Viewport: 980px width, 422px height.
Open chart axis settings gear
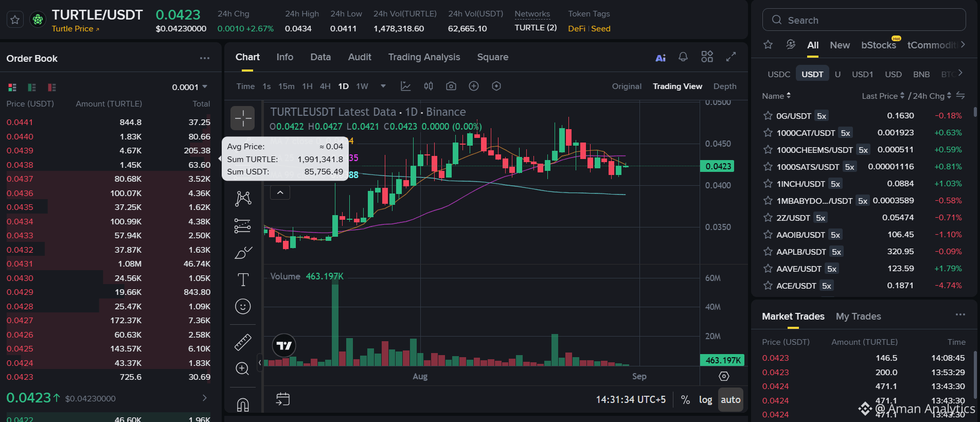pos(724,376)
